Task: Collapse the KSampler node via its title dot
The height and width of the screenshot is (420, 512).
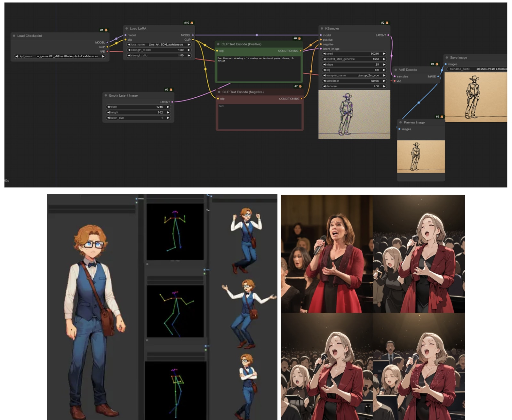Action: tap(322, 28)
